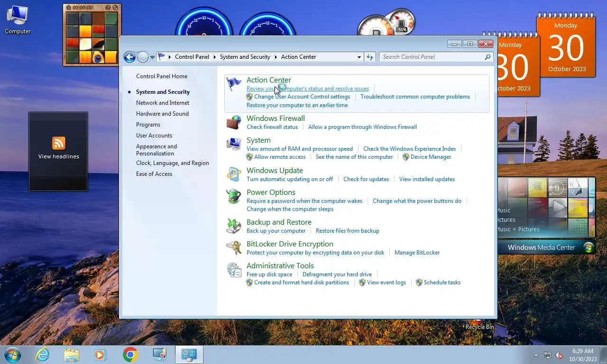The height and width of the screenshot is (364, 607).
Task: Open Change User Account Control settings
Action: (x=302, y=97)
